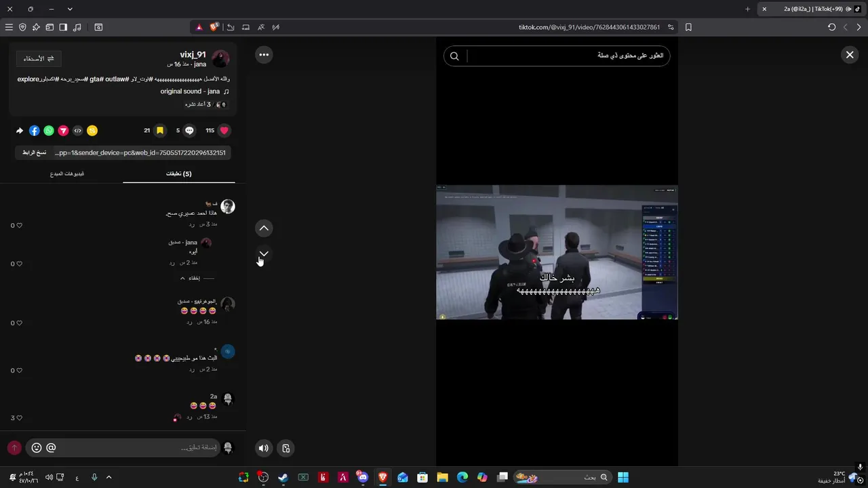This screenshot has height=488, width=868.
Task: Open the browser hamburger menu
Action: (x=9, y=27)
